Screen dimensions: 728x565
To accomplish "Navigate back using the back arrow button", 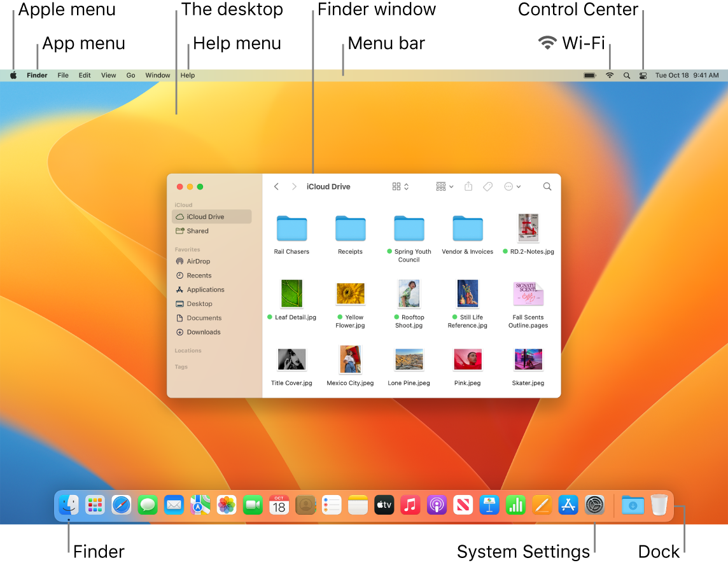I will click(276, 186).
